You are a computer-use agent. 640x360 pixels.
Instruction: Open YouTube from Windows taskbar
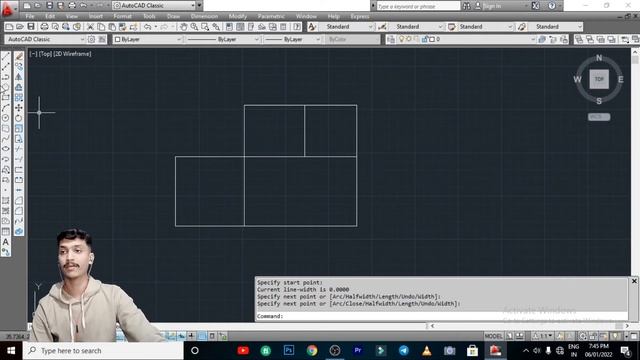click(243, 351)
